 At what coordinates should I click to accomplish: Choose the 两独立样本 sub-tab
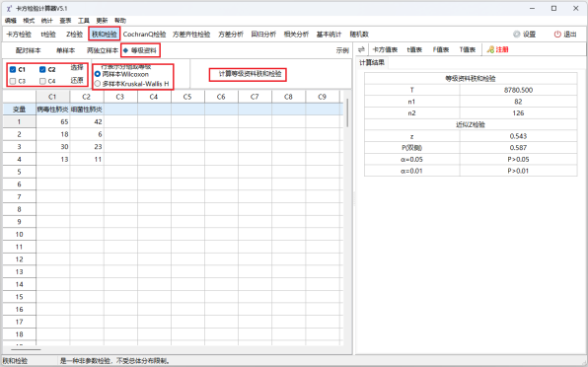[x=103, y=50]
